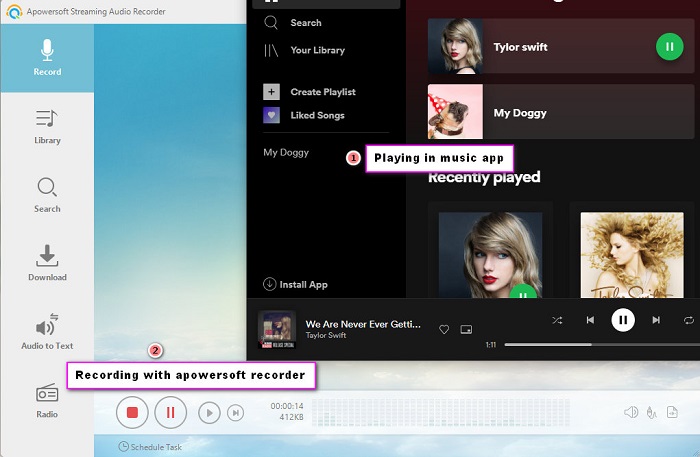Toggle shuffle in the music player
Screen dimensions: 700x457
point(557,320)
